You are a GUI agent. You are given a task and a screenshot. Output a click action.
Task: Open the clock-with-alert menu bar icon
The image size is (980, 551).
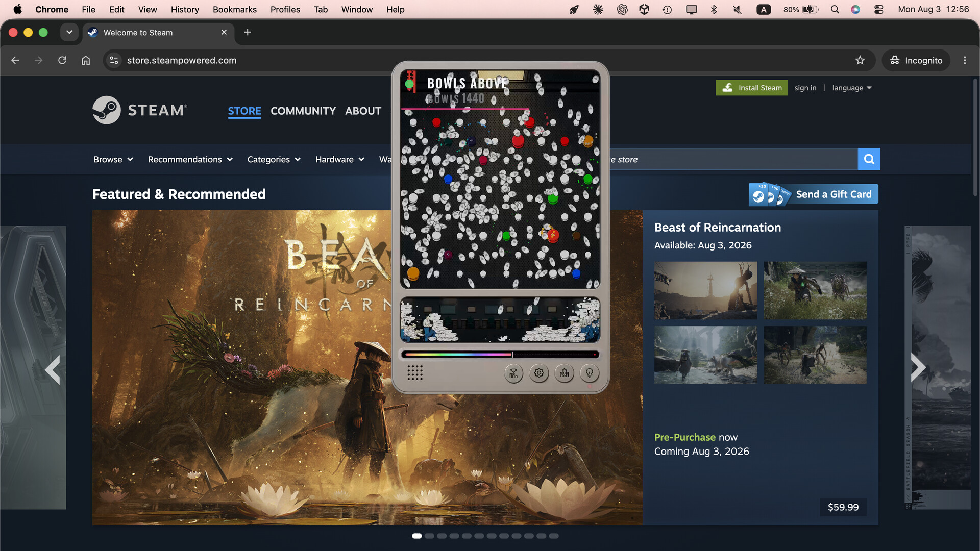[667, 9]
